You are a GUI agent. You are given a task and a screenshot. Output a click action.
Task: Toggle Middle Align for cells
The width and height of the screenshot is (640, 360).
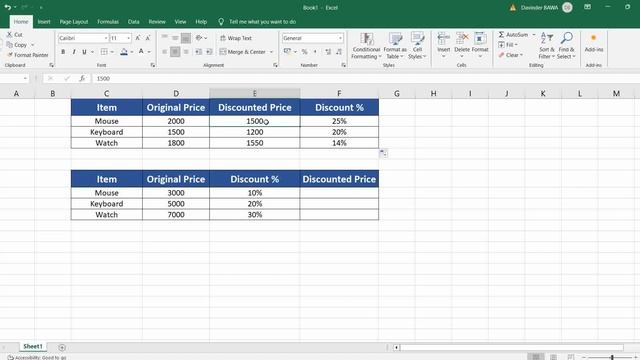[175, 38]
